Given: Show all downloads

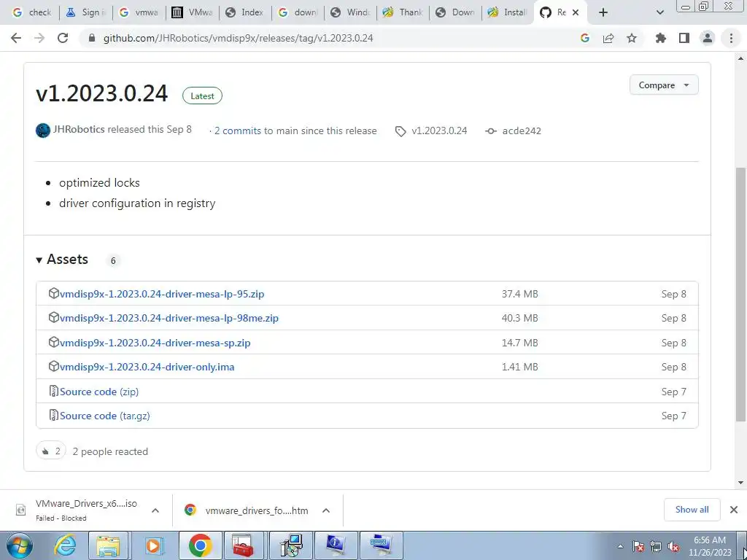Looking at the screenshot, I should click(x=692, y=510).
